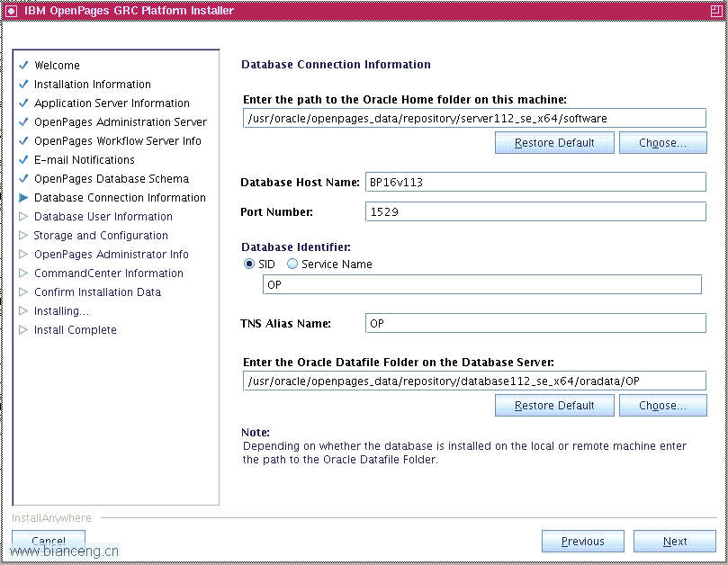Click the Database Connection Information page heading
The image size is (728, 565).
[x=336, y=65]
